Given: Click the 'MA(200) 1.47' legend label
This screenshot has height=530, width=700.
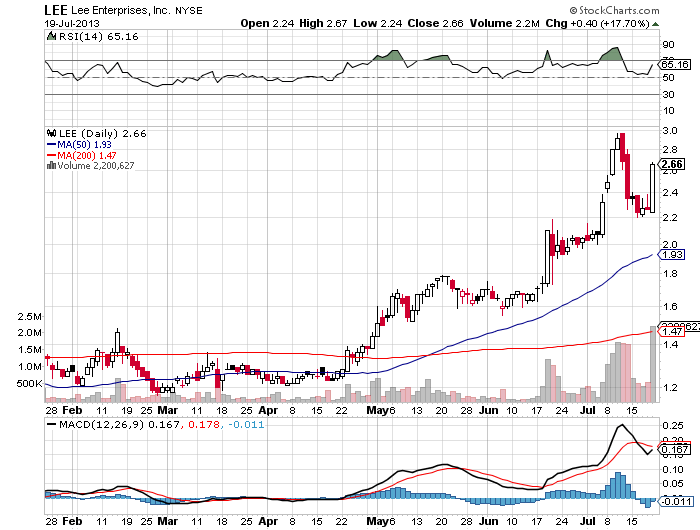Looking at the screenshot, I should [87, 155].
